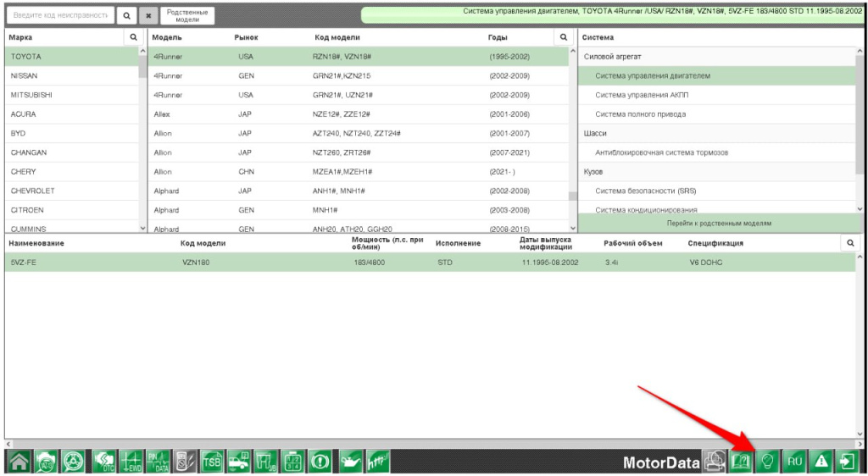868x476 pixels.
Task: Open search in the Марка column header
Action: tap(133, 37)
